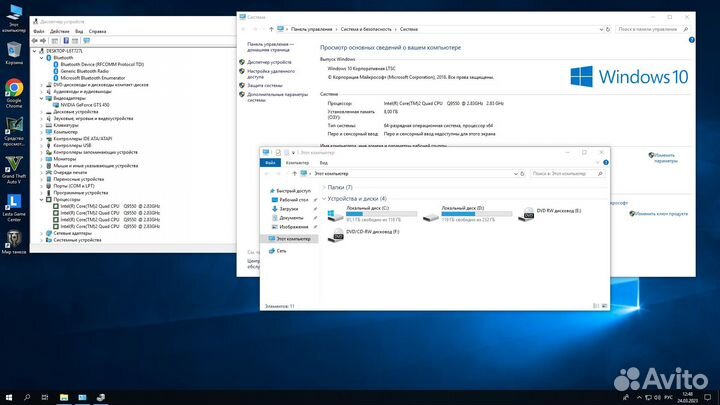Select Локальный диск (C:) drive icon
Screen dimensions: 720x405
tap(335, 214)
